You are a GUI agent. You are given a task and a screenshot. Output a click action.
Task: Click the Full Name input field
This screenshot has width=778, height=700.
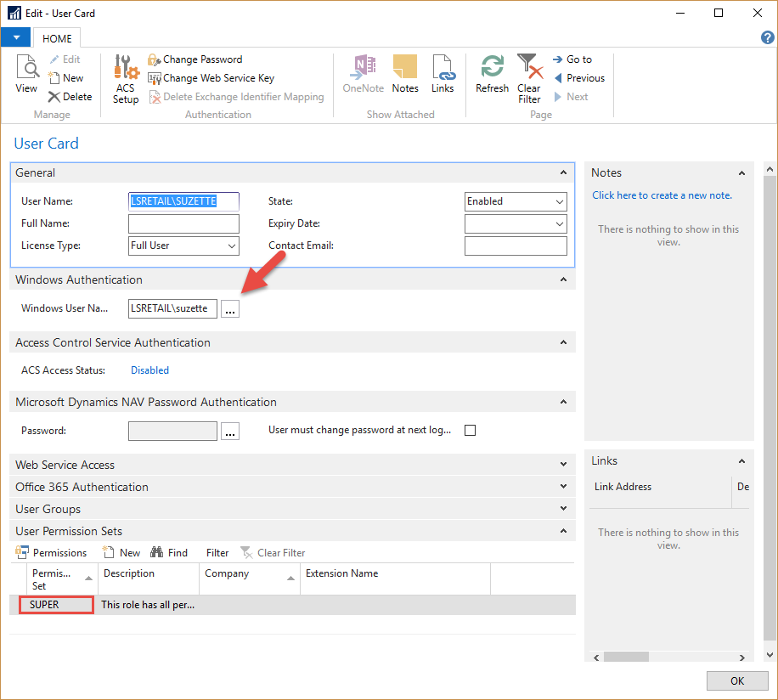coord(183,224)
